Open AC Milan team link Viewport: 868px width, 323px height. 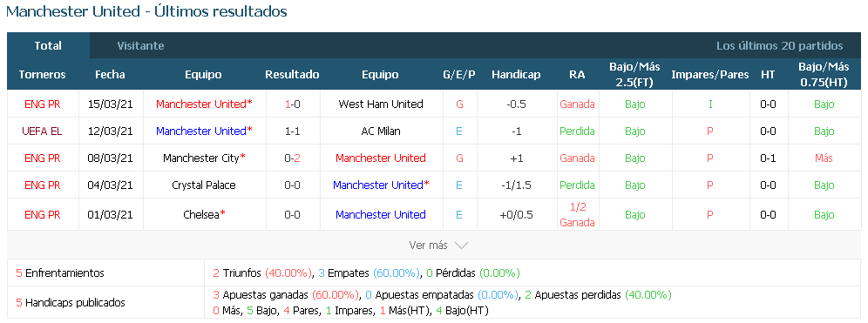(x=381, y=131)
